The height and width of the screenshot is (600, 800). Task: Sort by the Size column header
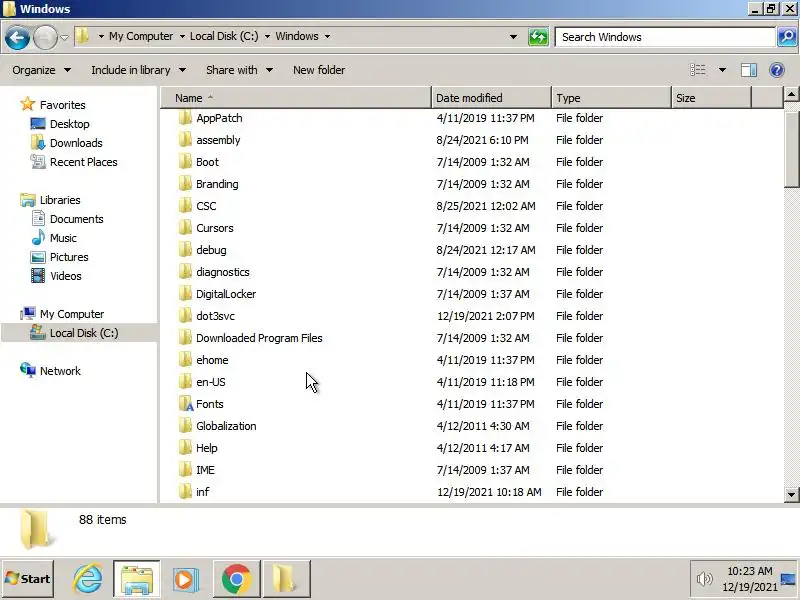tap(711, 97)
